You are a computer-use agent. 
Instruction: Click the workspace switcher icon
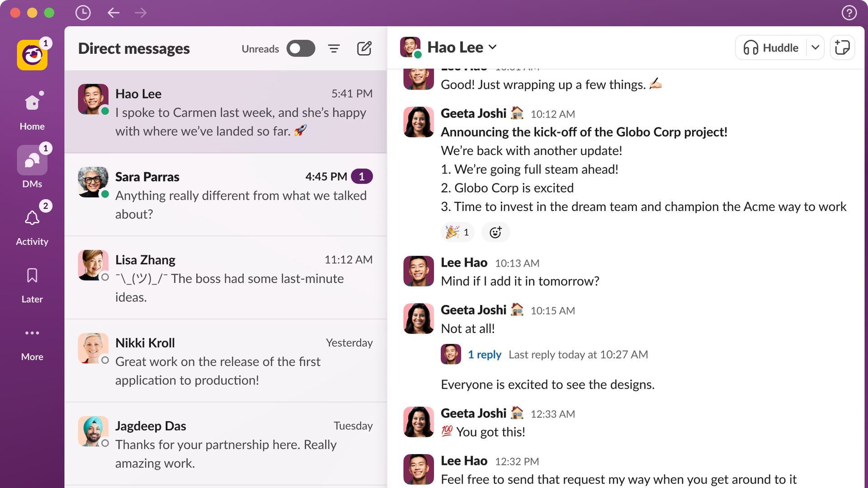click(32, 55)
